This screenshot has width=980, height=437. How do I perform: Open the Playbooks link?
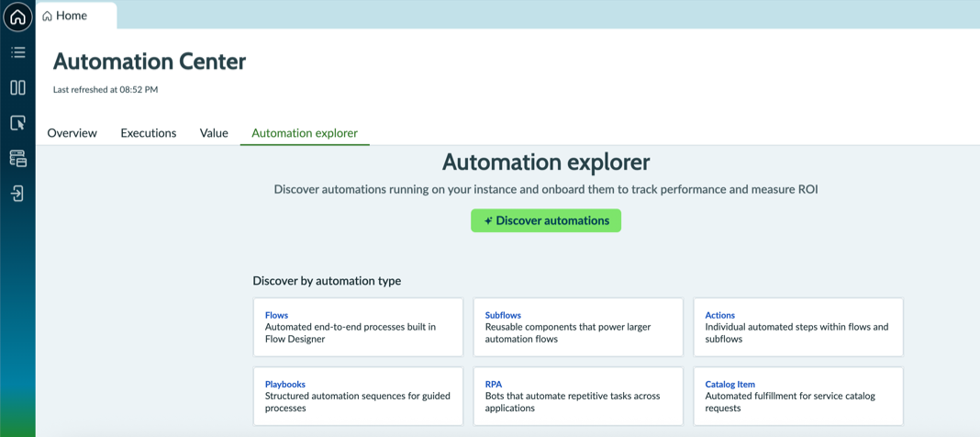pyautogui.click(x=285, y=385)
